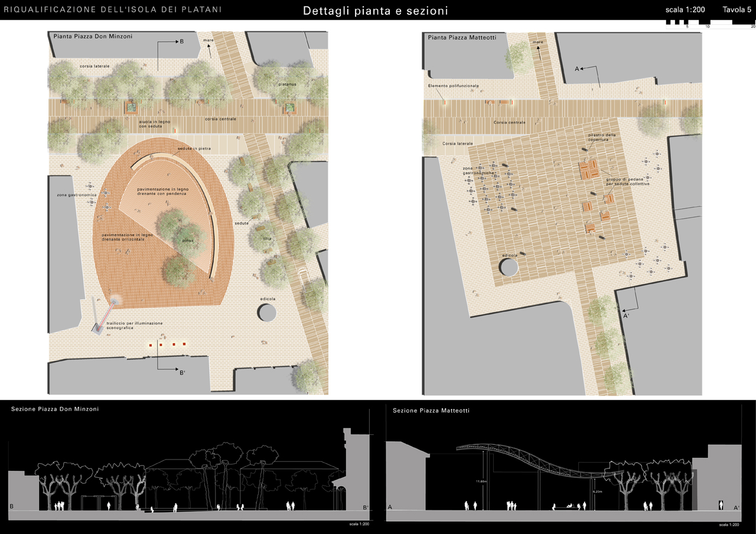Select the orange seating platforms in Piazza Matteotti

pyautogui.click(x=588, y=171)
